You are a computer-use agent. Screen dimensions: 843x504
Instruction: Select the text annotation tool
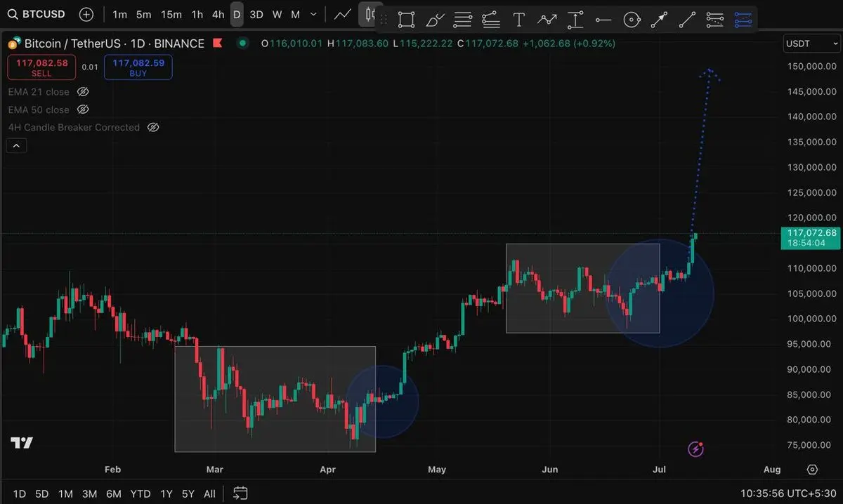click(519, 20)
